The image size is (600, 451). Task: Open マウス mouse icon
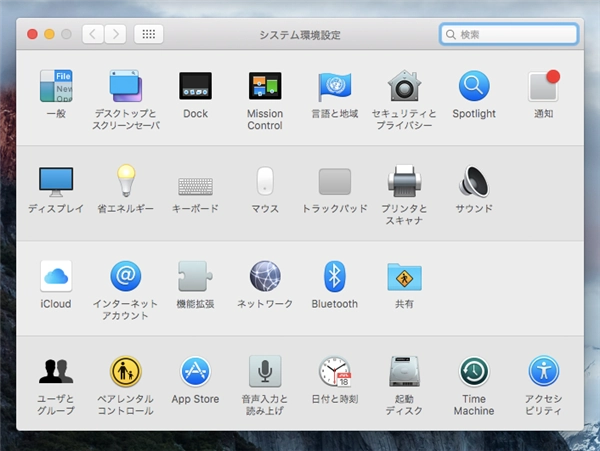tap(265, 181)
